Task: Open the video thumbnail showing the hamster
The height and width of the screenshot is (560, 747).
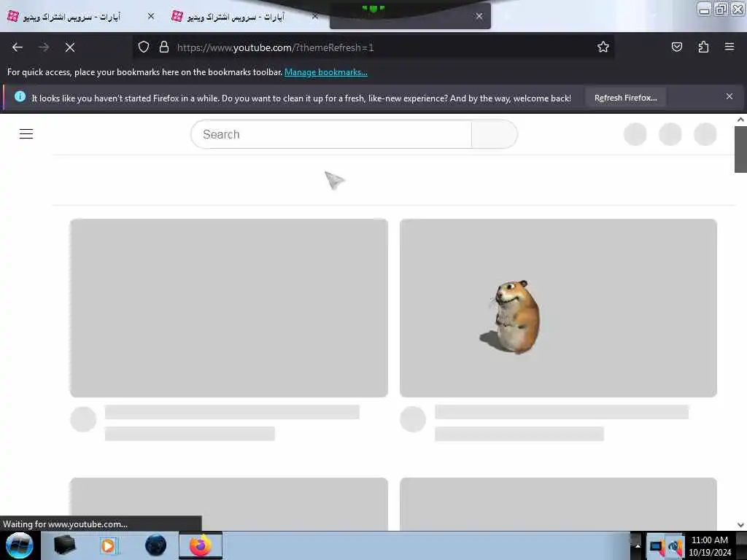Action: click(558, 308)
